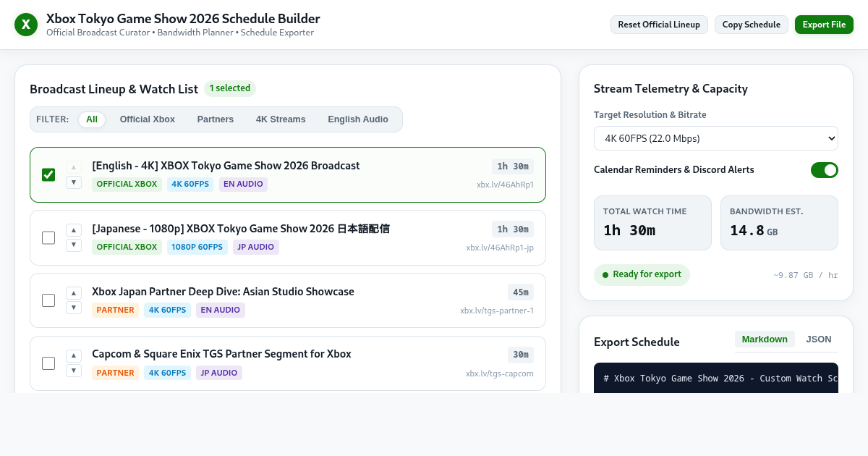Click 1080P 60FPS tag on Japanese broadcast

click(x=197, y=247)
